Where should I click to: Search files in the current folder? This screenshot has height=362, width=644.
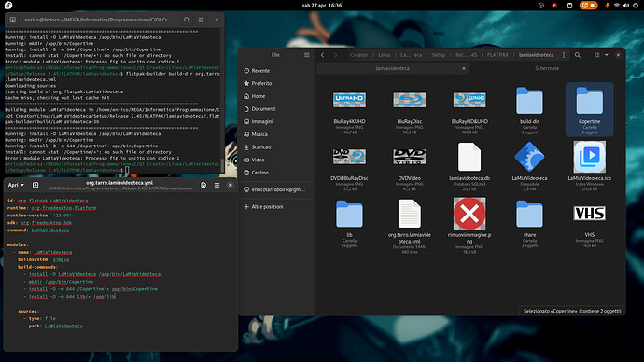[x=578, y=55]
